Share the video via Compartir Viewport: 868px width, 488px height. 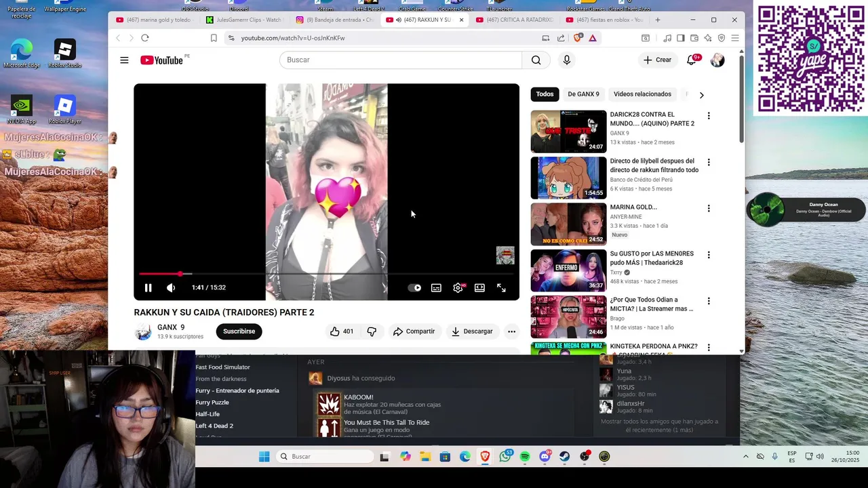click(414, 331)
